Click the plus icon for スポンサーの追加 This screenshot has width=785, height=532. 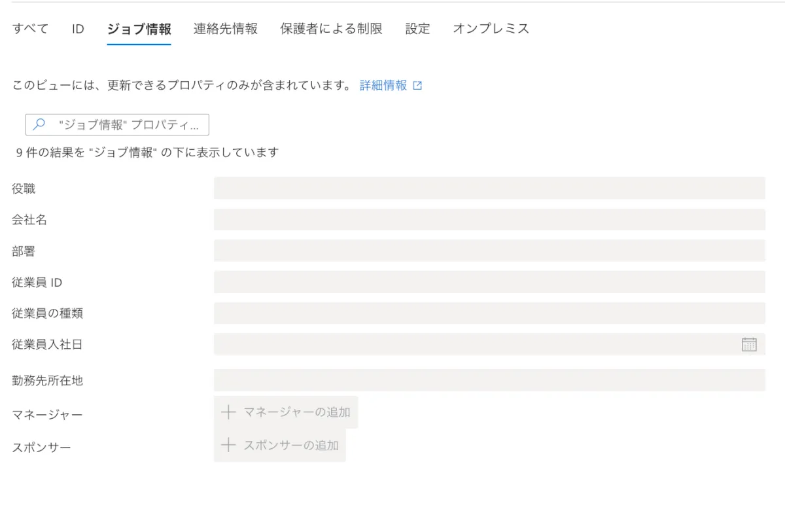coord(228,446)
